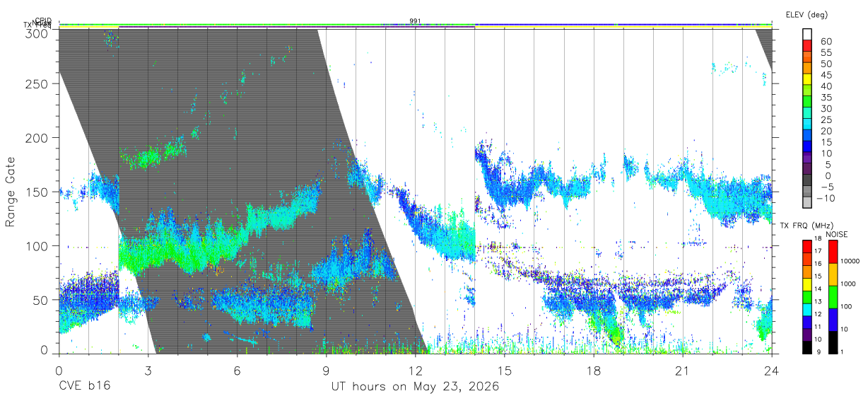Pick the black 1–10 NOISE swatch
868x401 pixels.
[833, 342]
